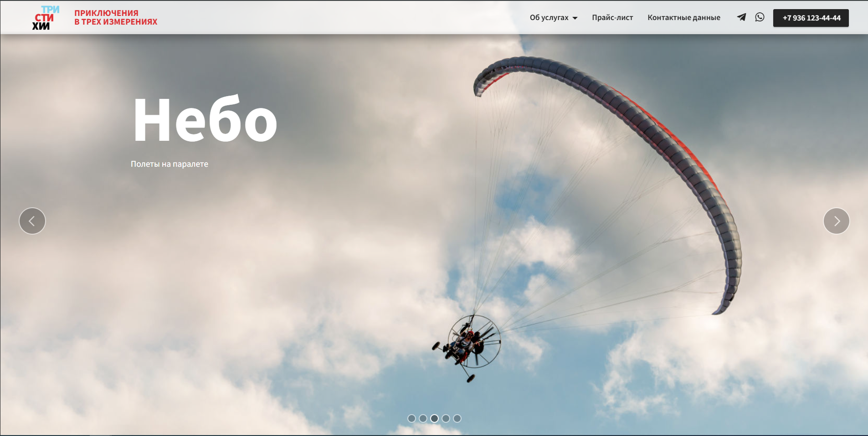Switch to the second carousel slide dot

tap(423, 418)
